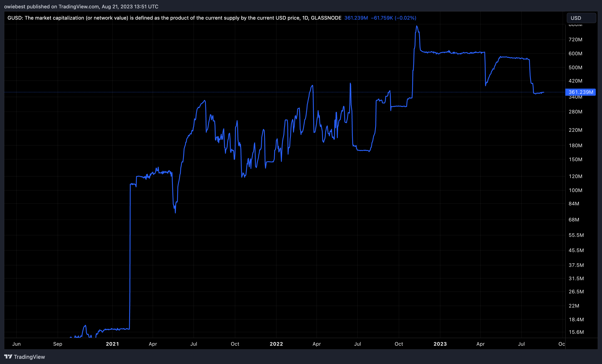Click the 15.6M price axis label

coord(576,332)
